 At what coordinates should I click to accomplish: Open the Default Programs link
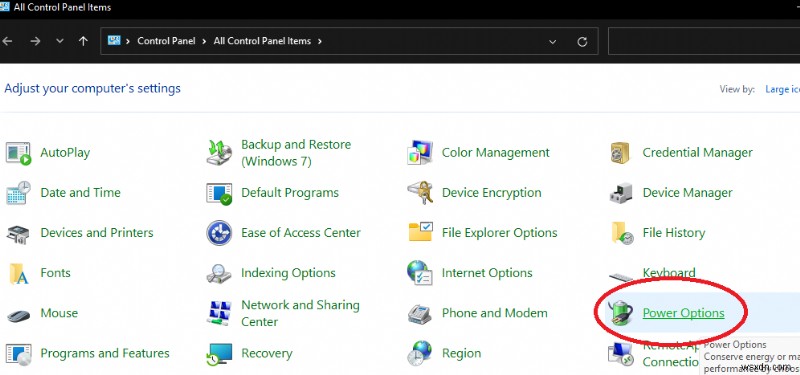[290, 193]
